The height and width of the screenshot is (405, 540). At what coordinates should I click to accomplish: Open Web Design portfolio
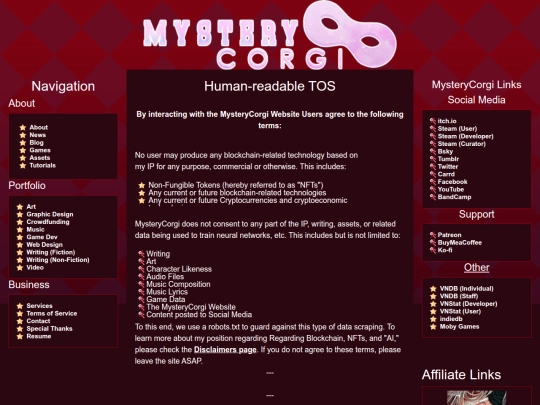(44, 245)
